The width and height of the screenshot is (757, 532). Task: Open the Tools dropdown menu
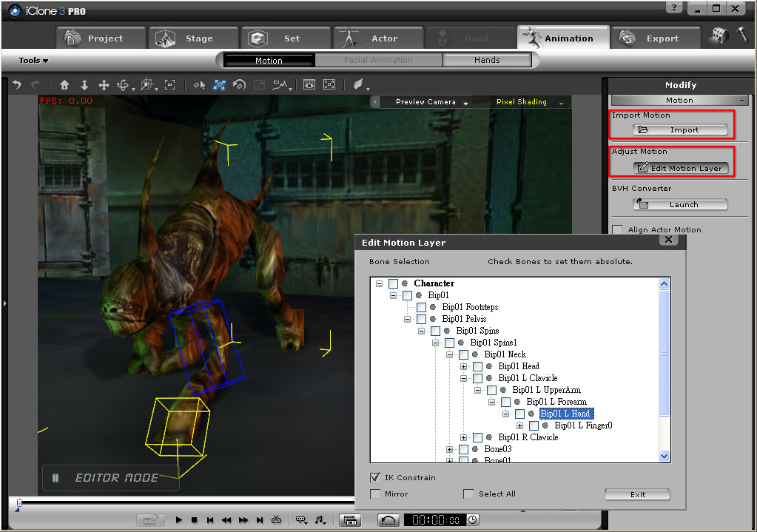[x=33, y=61]
